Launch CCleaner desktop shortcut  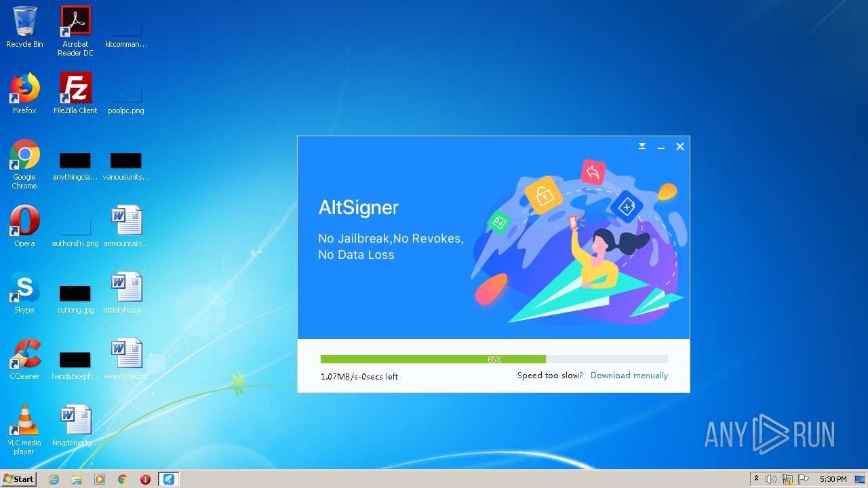tap(24, 359)
